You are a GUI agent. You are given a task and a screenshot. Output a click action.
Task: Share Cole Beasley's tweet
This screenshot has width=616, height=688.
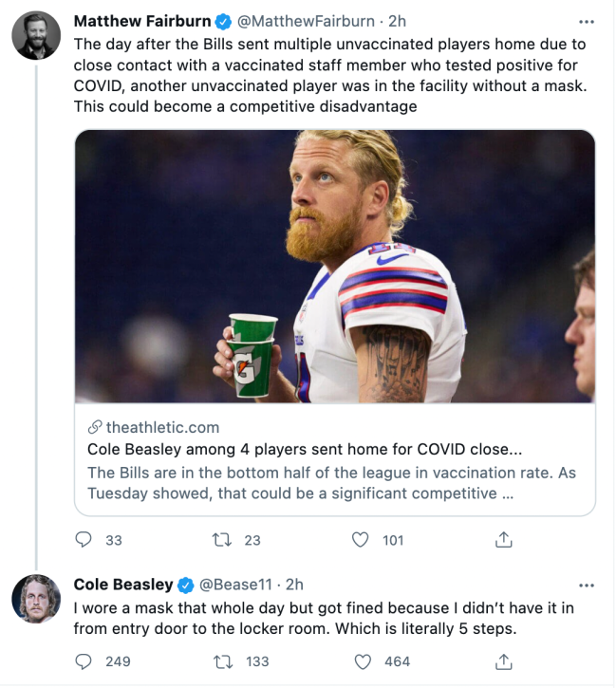504,661
